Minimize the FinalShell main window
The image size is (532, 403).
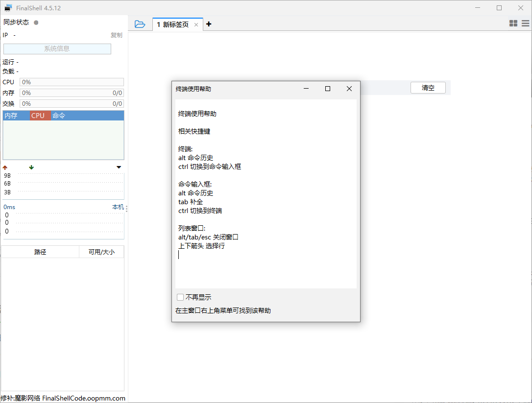click(x=478, y=8)
